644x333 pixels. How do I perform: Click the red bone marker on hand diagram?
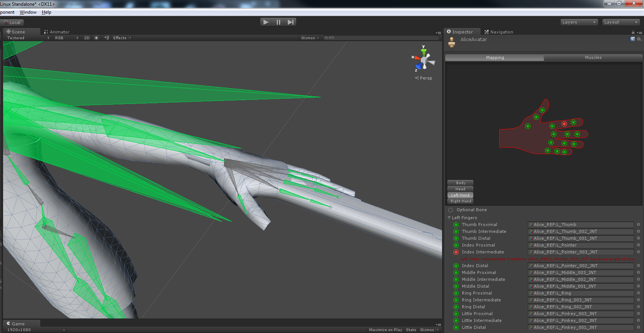(x=564, y=124)
